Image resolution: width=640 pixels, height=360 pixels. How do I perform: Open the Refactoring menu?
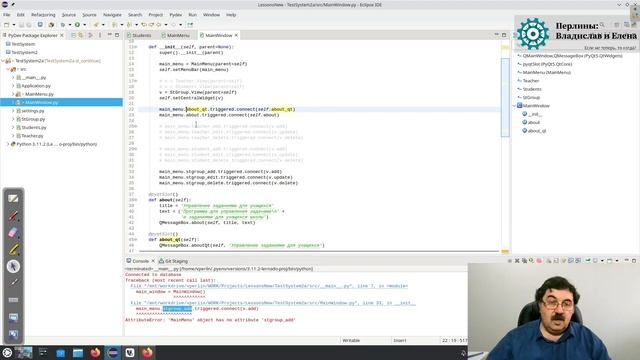43,15
